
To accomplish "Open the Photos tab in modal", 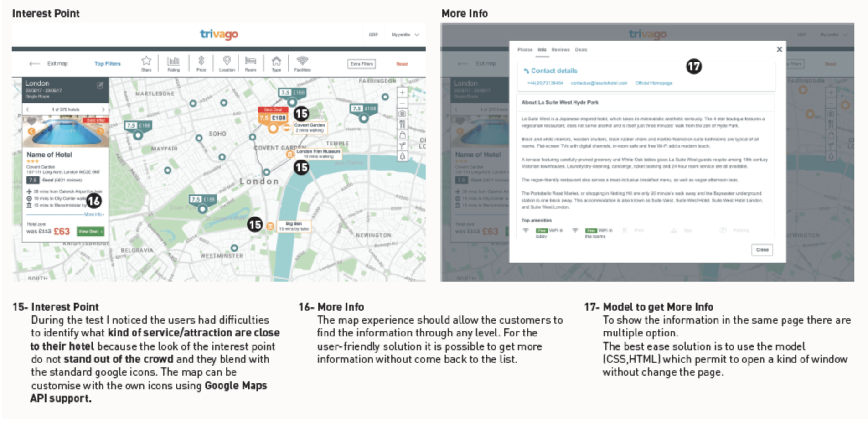I will pos(525,50).
